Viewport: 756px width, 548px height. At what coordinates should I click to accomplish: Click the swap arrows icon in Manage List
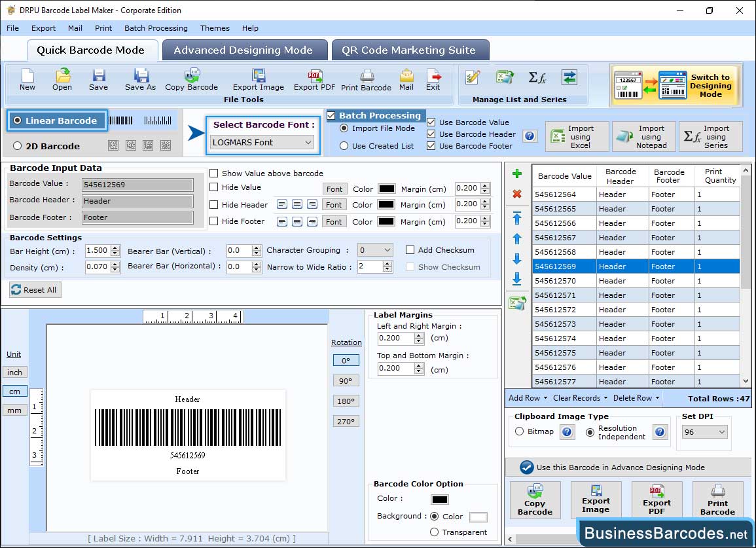click(569, 77)
